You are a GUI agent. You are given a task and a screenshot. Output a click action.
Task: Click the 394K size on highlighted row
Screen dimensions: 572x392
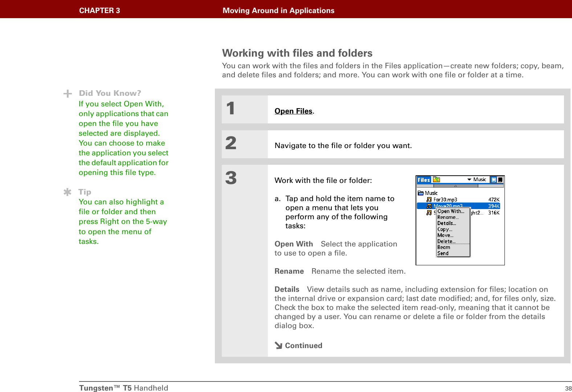point(494,206)
